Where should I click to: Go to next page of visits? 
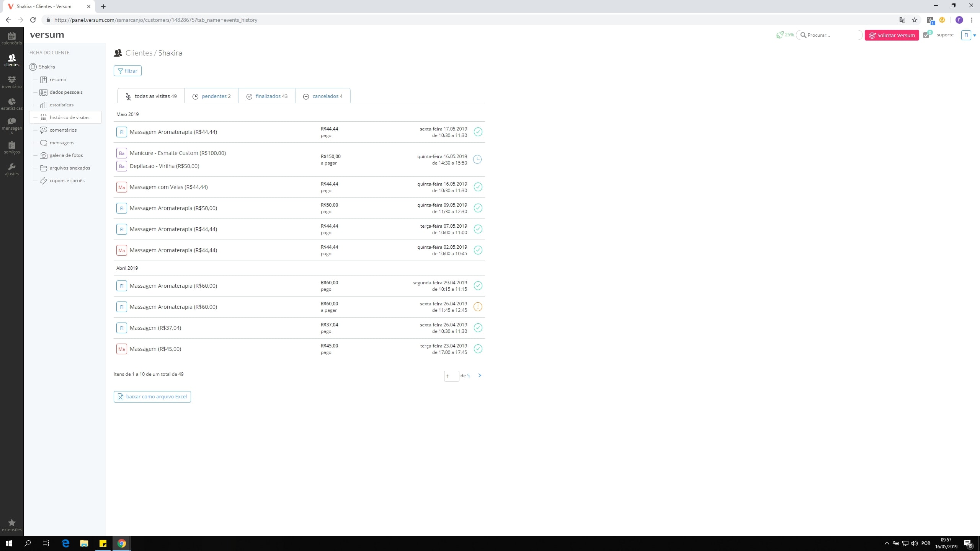(480, 376)
